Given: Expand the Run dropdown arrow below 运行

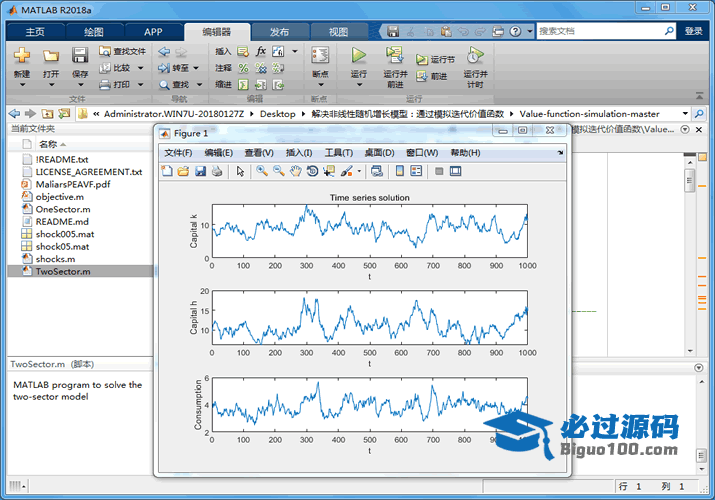Looking at the screenshot, I should click(x=359, y=85).
